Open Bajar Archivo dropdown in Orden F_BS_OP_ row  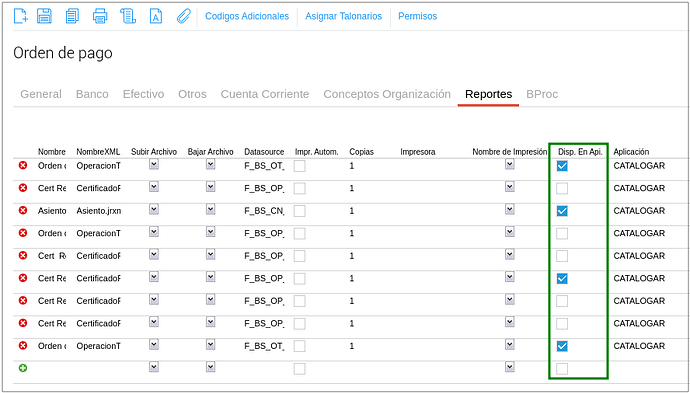pyautogui.click(x=211, y=232)
